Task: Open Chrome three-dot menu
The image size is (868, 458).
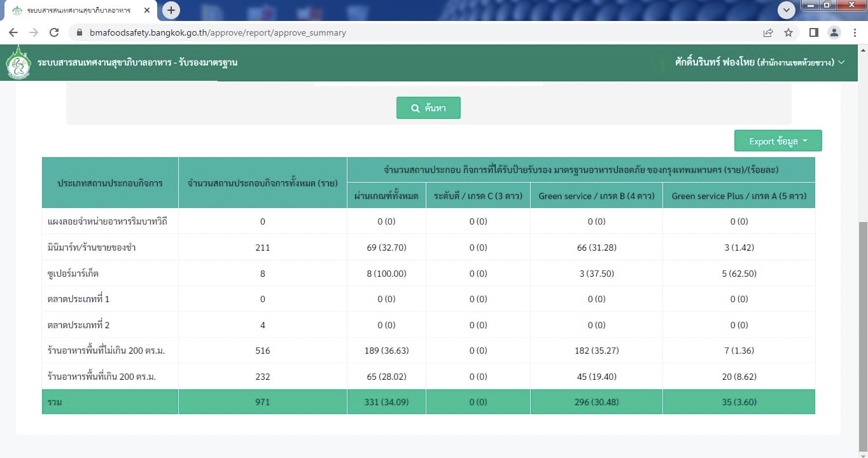Action: click(x=853, y=32)
